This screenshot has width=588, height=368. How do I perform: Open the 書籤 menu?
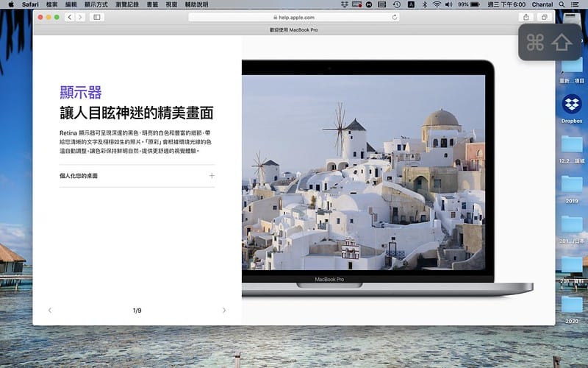[152, 4]
